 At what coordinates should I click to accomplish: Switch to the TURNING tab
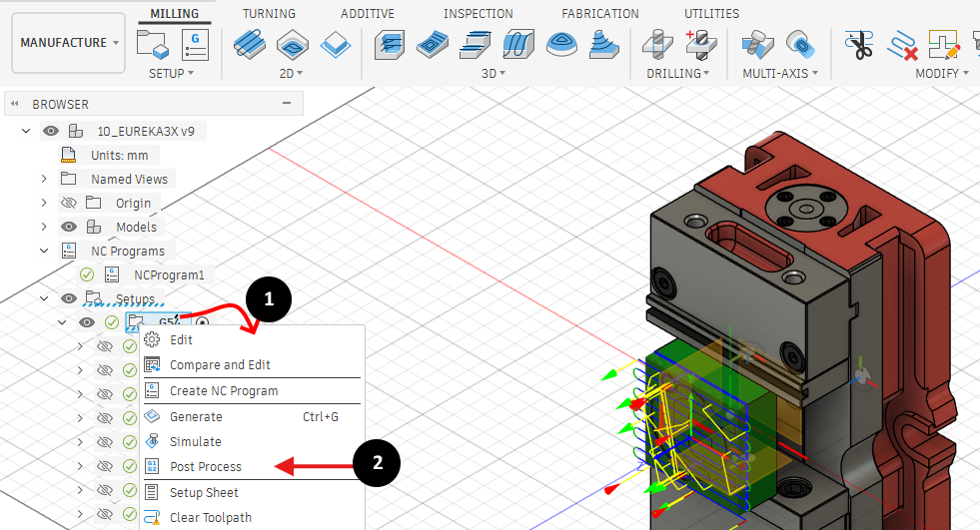(270, 13)
